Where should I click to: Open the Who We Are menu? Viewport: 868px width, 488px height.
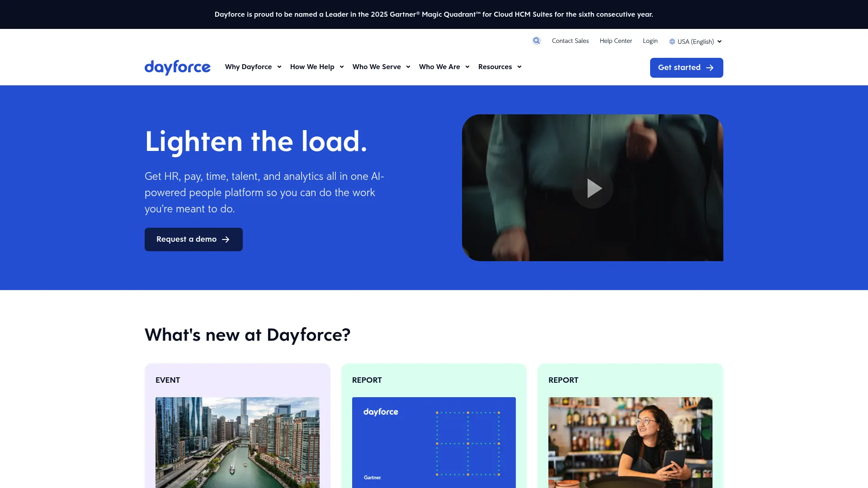pos(444,67)
